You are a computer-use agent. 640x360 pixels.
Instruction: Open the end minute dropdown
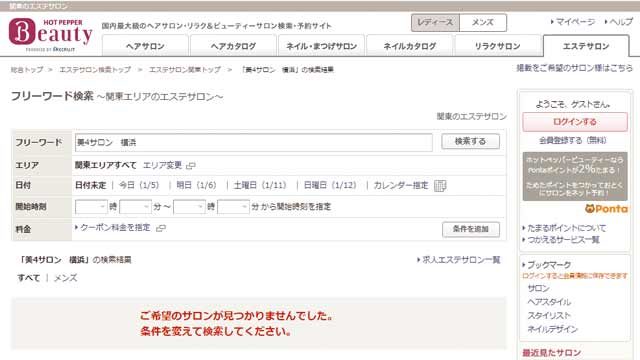point(233,207)
